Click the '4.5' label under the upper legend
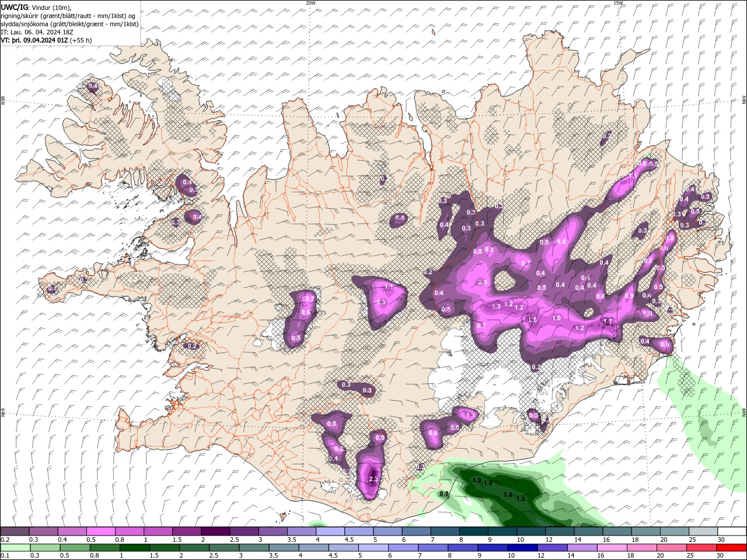Image resolution: width=747 pixels, height=560 pixels. coord(349,540)
